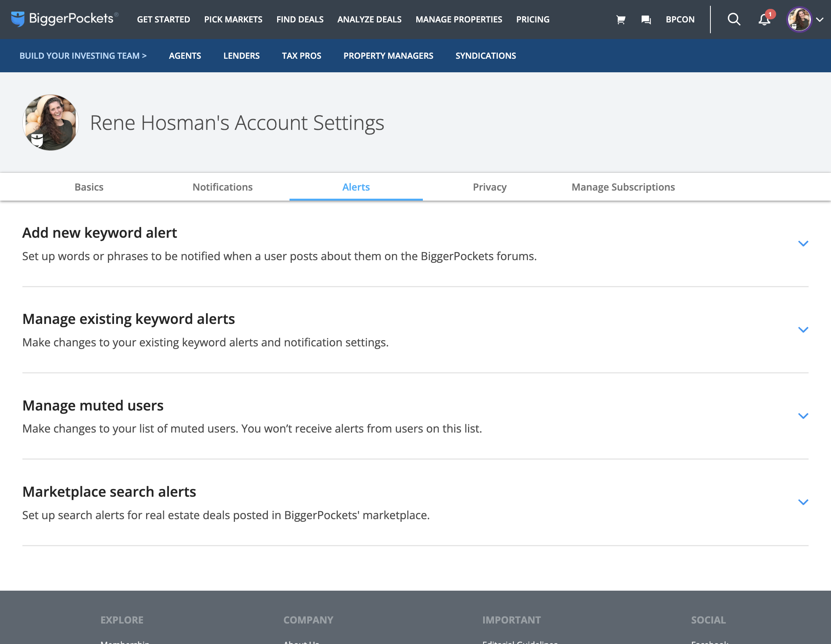
Task: Switch to the Notifications tab
Action: point(223,187)
